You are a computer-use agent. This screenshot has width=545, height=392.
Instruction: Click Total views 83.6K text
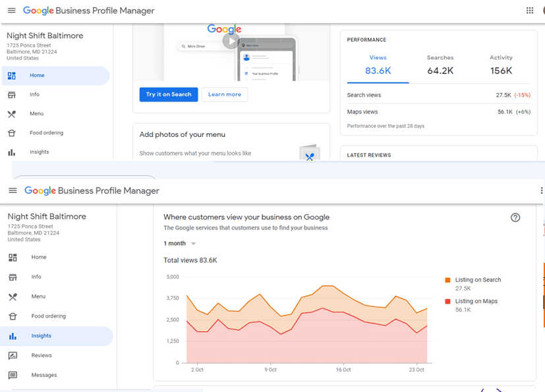coord(190,260)
